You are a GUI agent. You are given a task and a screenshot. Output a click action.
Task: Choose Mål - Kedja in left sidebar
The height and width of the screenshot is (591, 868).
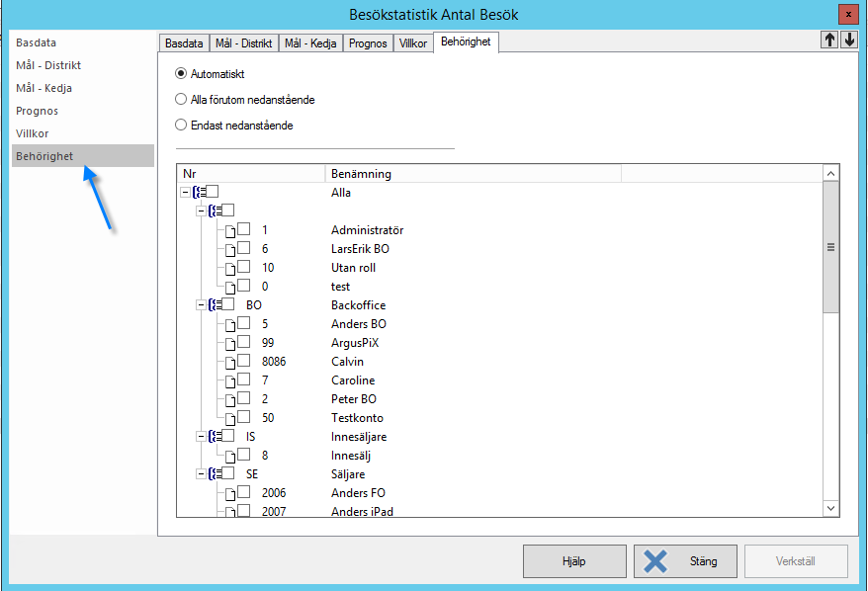pos(83,88)
